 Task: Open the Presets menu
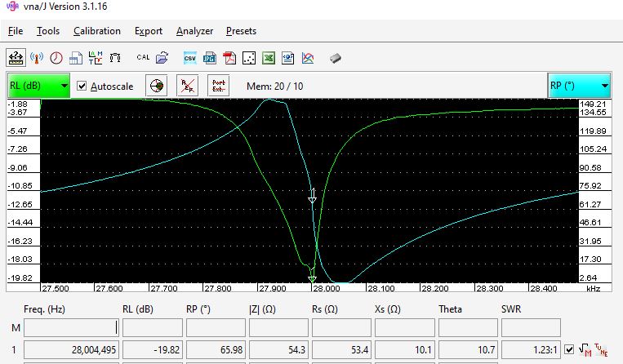(241, 31)
